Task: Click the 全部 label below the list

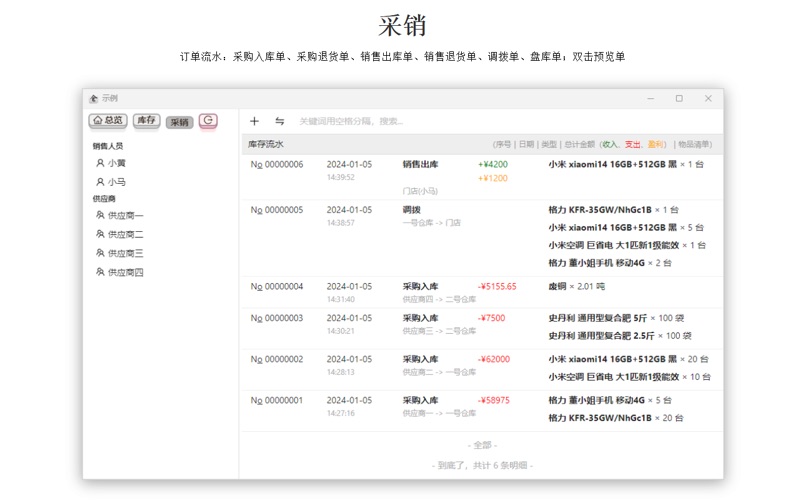Action: [482, 445]
